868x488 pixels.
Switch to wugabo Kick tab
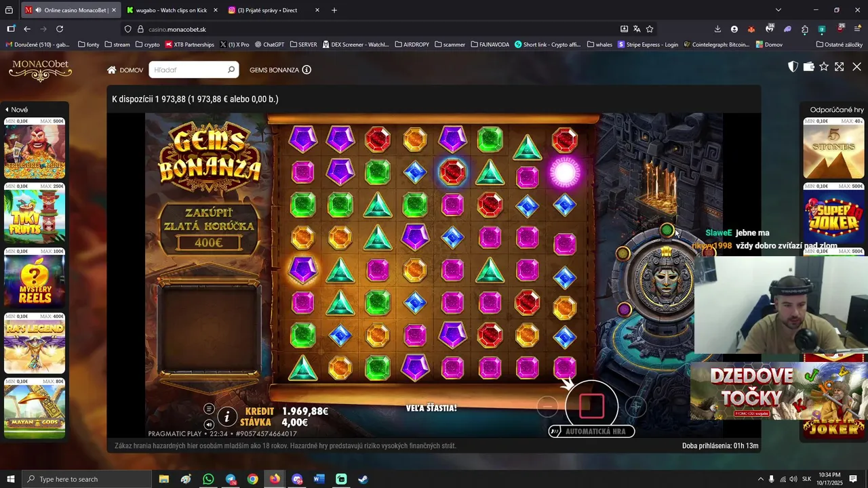coord(172,10)
